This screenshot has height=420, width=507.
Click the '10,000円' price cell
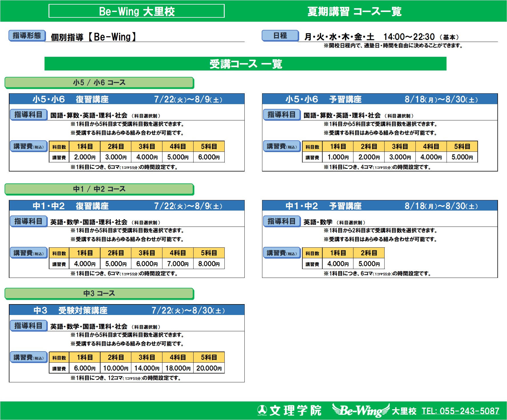tap(116, 368)
